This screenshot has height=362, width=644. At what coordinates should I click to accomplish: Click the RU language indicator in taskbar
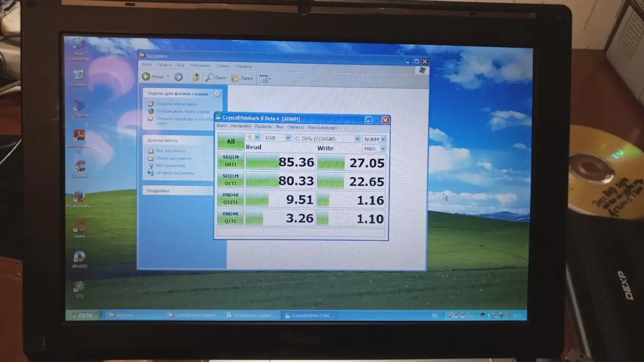click(434, 315)
